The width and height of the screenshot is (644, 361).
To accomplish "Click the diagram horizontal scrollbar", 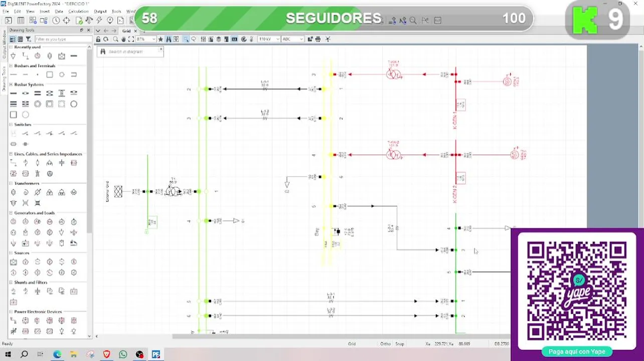I will [x=341, y=336].
